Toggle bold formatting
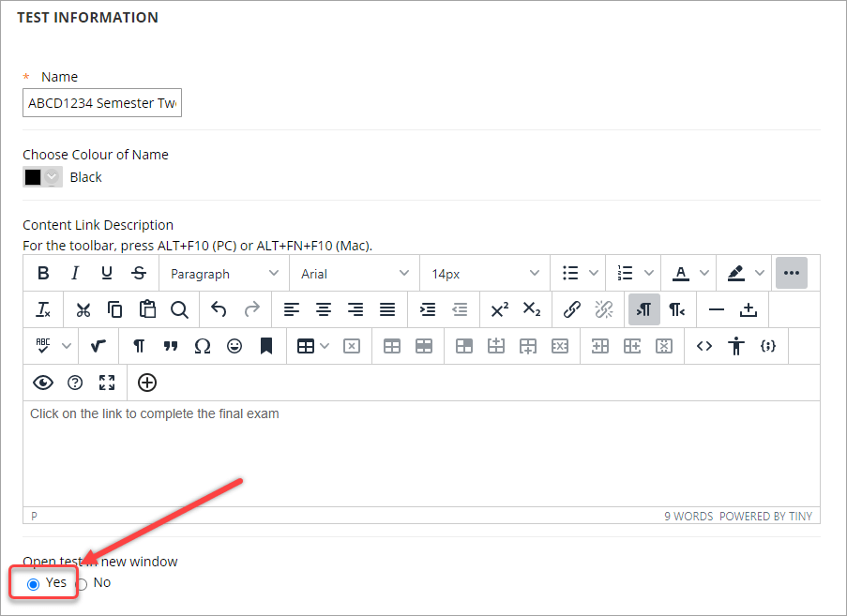 [42, 272]
